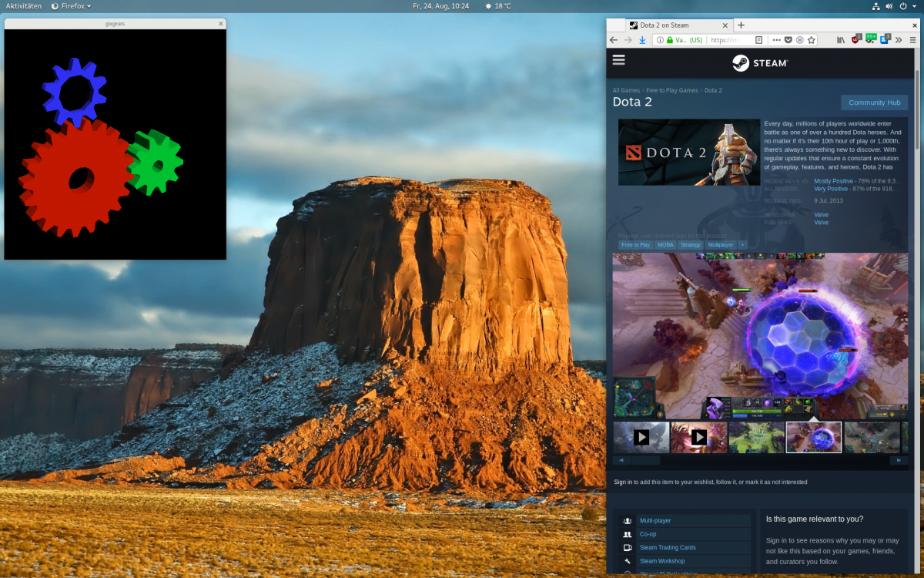Follow the All Games breadcrumb link
The height and width of the screenshot is (578, 924).
coord(626,90)
